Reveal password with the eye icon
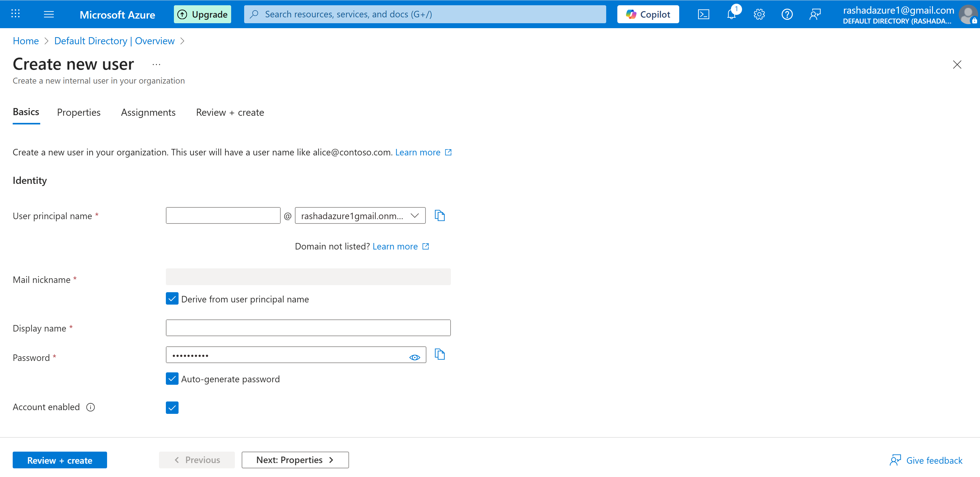 coord(414,357)
